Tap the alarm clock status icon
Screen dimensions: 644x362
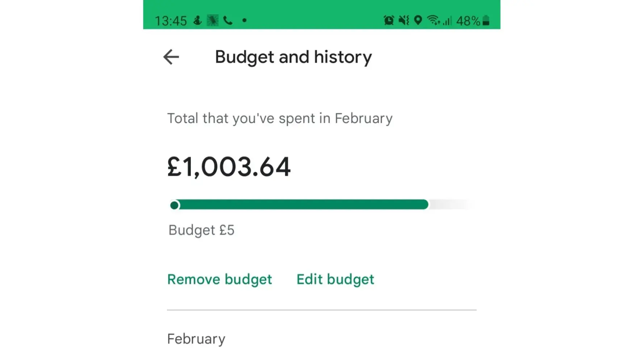(389, 20)
